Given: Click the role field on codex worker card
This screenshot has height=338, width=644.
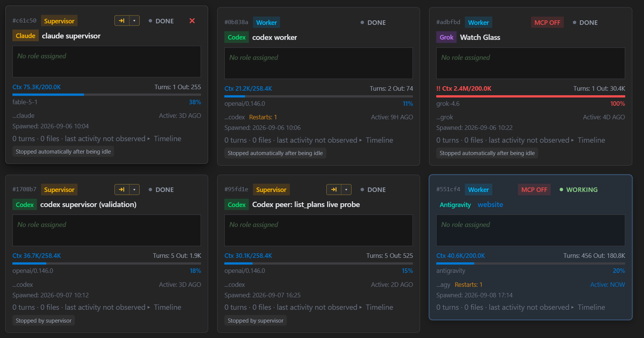Looking at the screenshot, I should [318, 63].
